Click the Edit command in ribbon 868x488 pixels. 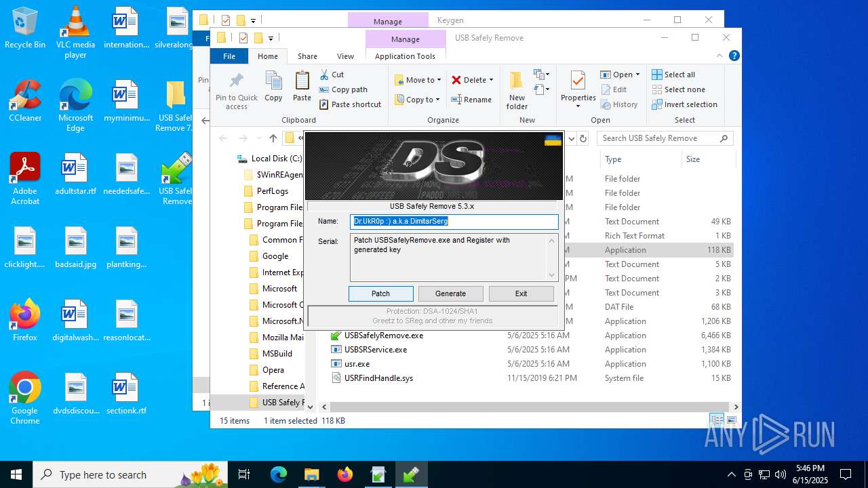[x=614, y=89]
